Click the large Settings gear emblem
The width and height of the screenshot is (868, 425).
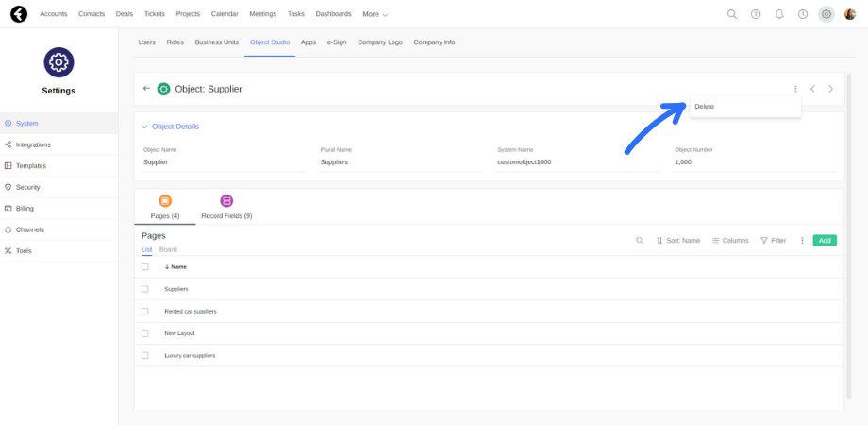[x=58, y=62]
